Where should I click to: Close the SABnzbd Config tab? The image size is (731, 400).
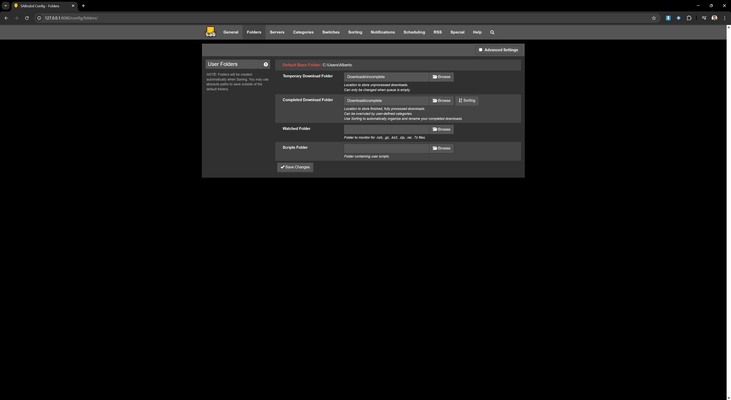[x=73, y=6]
